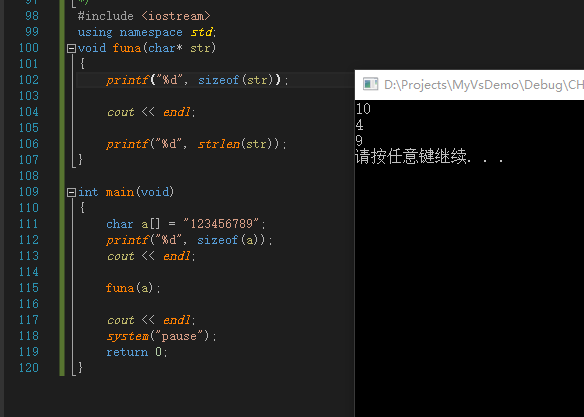Screen dimensions: 584x417
Task: Click the 'return 0;' statement
Action: 137,352
